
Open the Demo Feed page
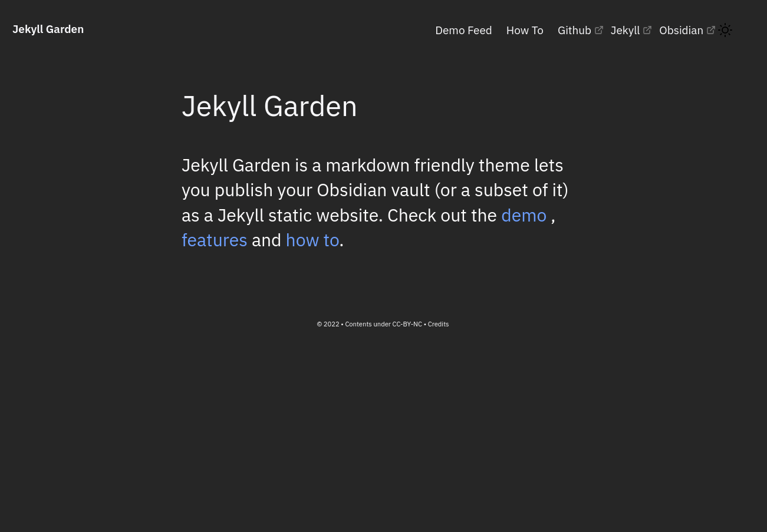pos(463,30)
